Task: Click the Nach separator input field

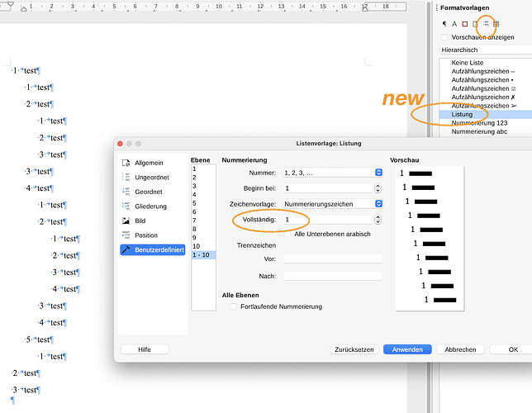Action: click(332, 276)
